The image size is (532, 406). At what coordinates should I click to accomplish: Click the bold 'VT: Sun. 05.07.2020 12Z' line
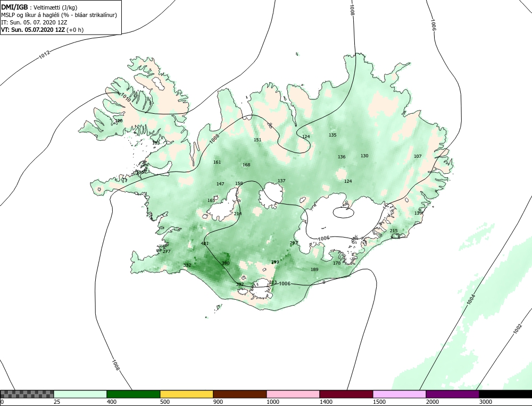pos(34,29)
